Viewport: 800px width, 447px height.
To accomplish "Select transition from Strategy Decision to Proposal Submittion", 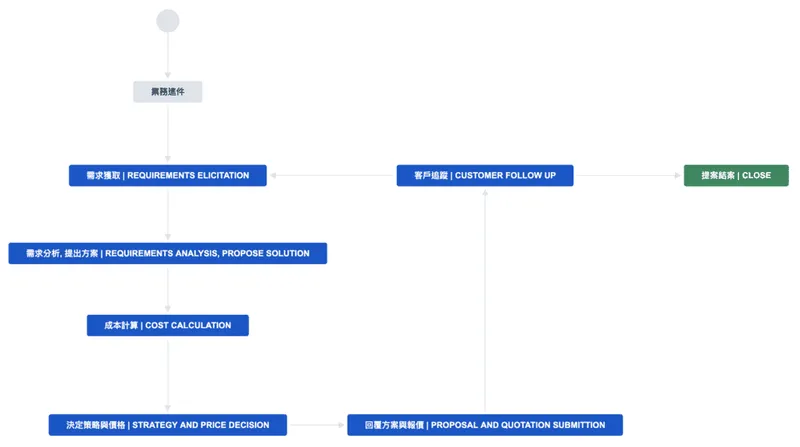I will tap(317, 425).
